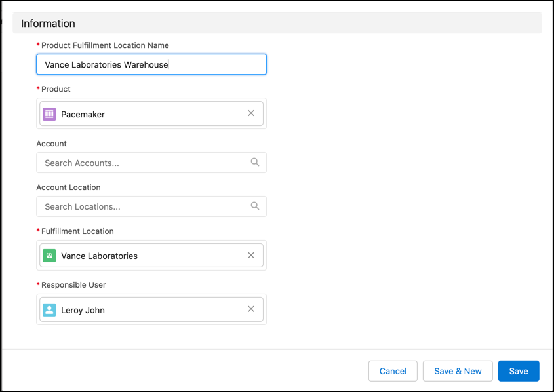Clear the Vance Laboratories fulfillment location

click(251, 256)
